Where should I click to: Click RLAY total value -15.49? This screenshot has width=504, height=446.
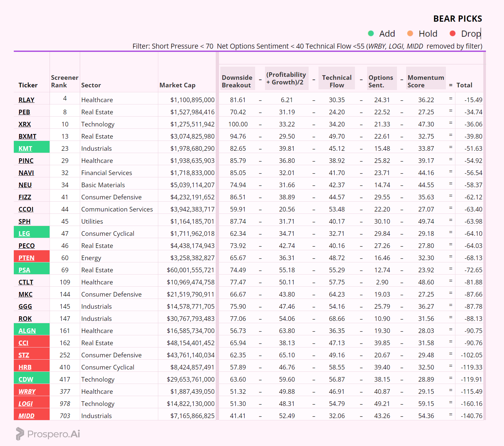[x=473, y=100]
